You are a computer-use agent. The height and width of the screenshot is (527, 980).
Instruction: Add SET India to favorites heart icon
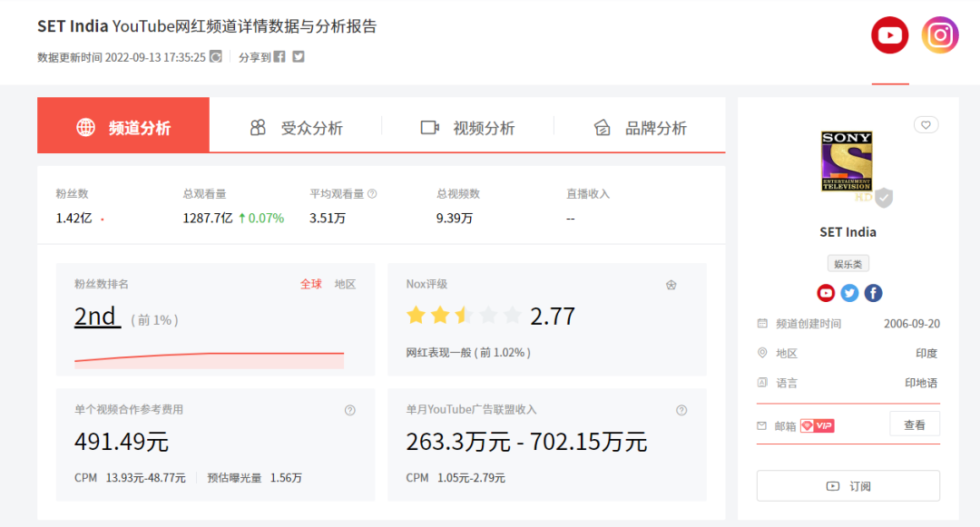(926, 125)
